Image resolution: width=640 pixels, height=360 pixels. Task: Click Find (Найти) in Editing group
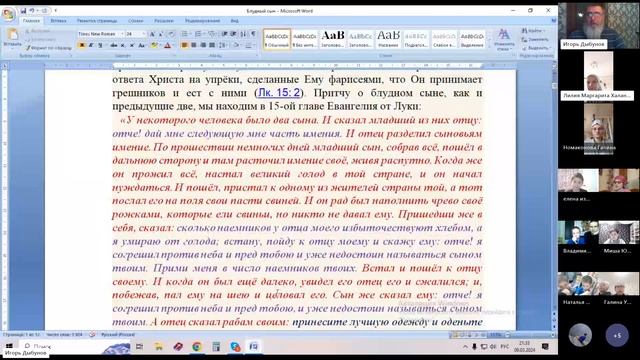[x=534, y=31]
